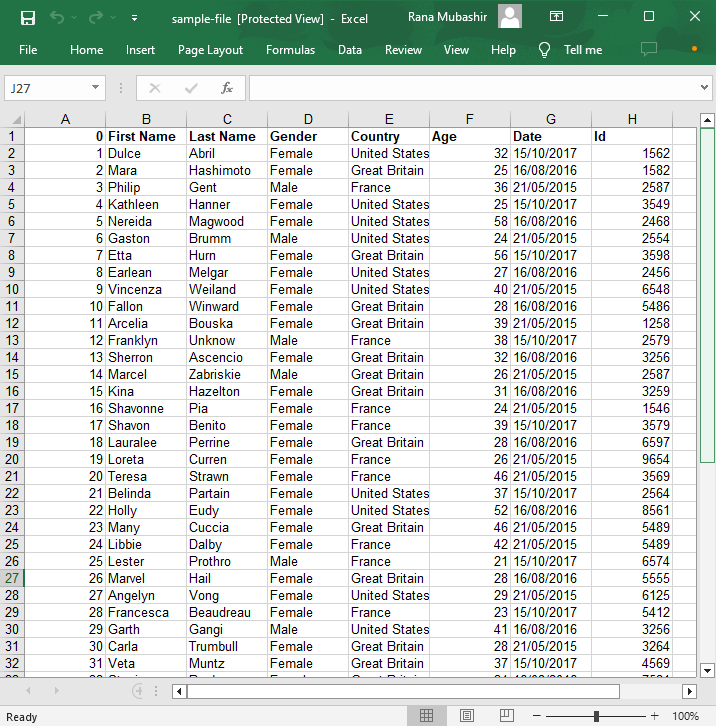Click the Tell me lightbulb icon
Image resolution: width=716 pixels, height=726 pixels.
coord(545,50)
